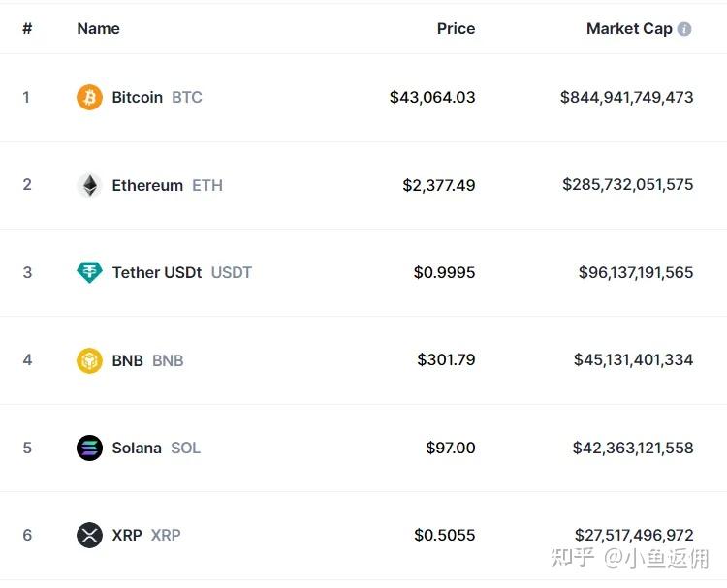Sort by the # rank column header
The height and width of the screenshot is (588, 727).
(27, 29)
